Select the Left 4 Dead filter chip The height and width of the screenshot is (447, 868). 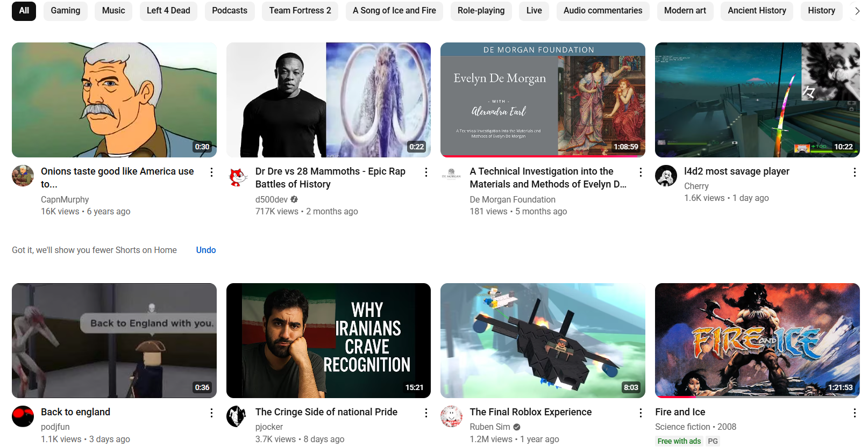(168, 11)
